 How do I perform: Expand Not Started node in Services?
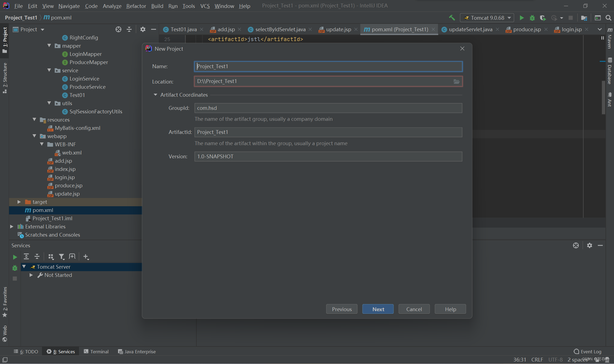click(x=31, y=275)
